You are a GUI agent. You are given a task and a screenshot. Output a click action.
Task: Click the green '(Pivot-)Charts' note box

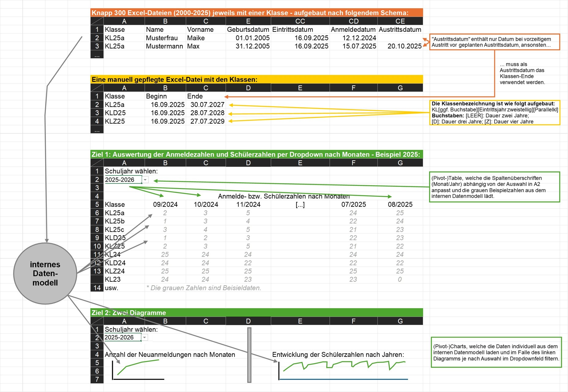click(x=496, y=352)
